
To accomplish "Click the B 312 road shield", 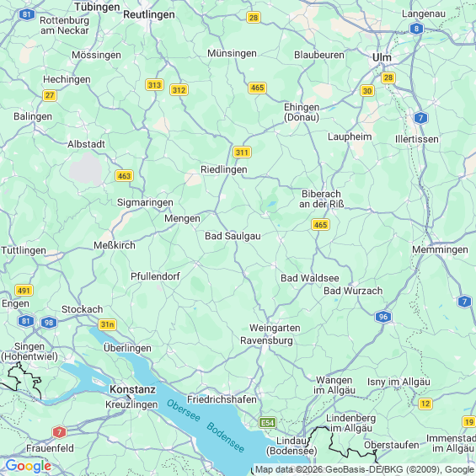I will (x=179, y=90).
